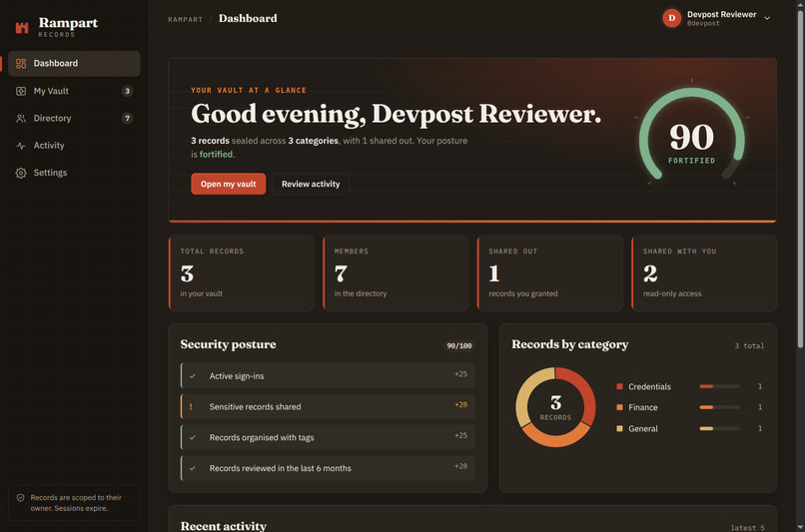Click the Credentials progress bar
This screenshot has width=805, height=532.
click(719, 386)
